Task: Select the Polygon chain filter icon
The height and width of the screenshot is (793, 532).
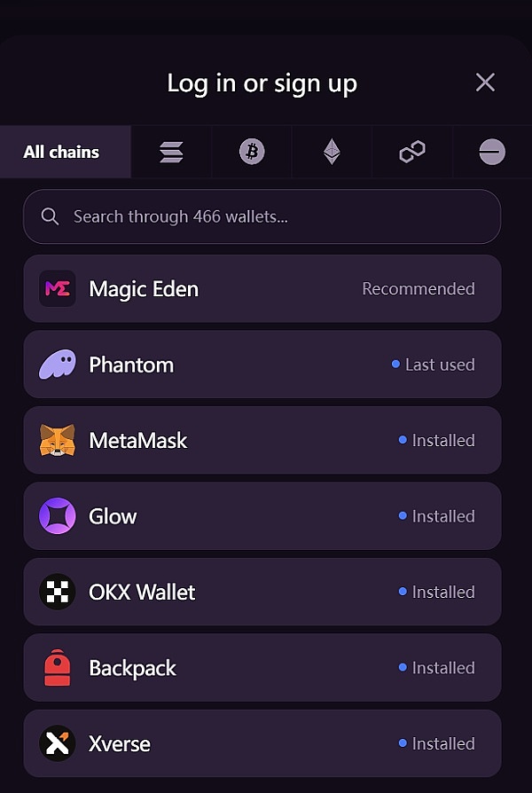Action: tap(412, 153)
